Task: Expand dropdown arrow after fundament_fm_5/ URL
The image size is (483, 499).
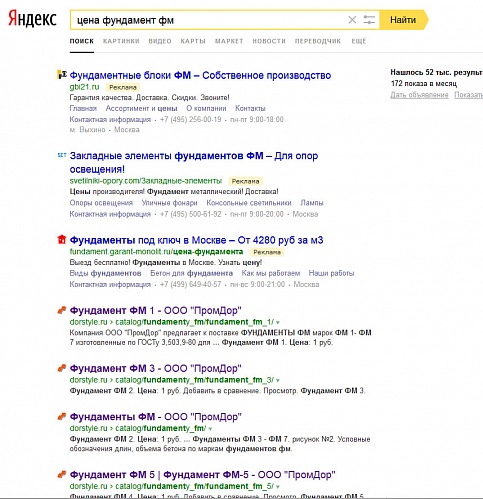Action: click(278, 487)
